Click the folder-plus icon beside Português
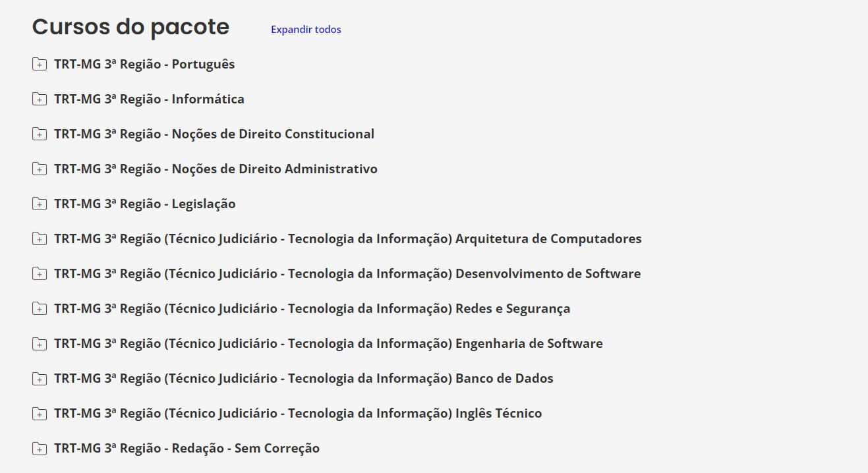 pos(40,65)
